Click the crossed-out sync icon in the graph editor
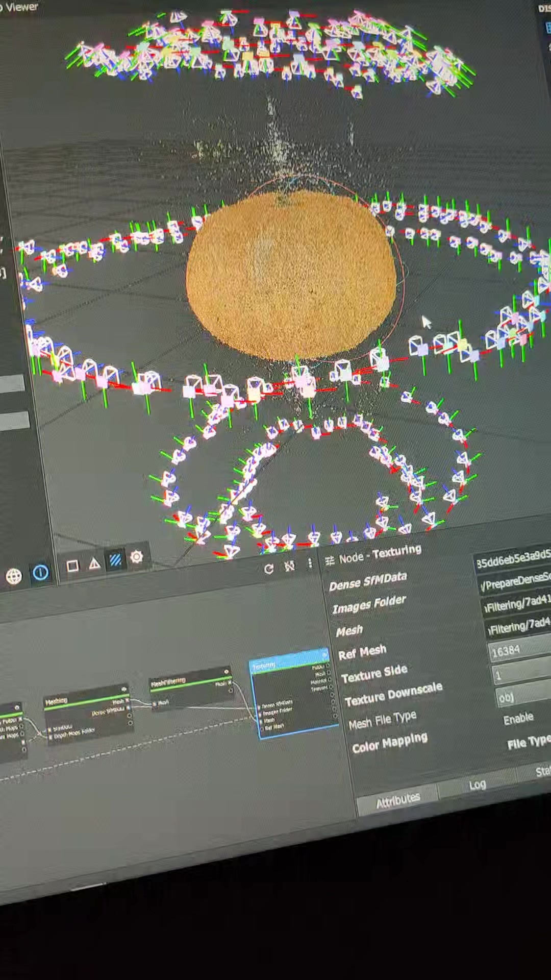The width and height of the screenshot is (551, 980). coord(289,566)
